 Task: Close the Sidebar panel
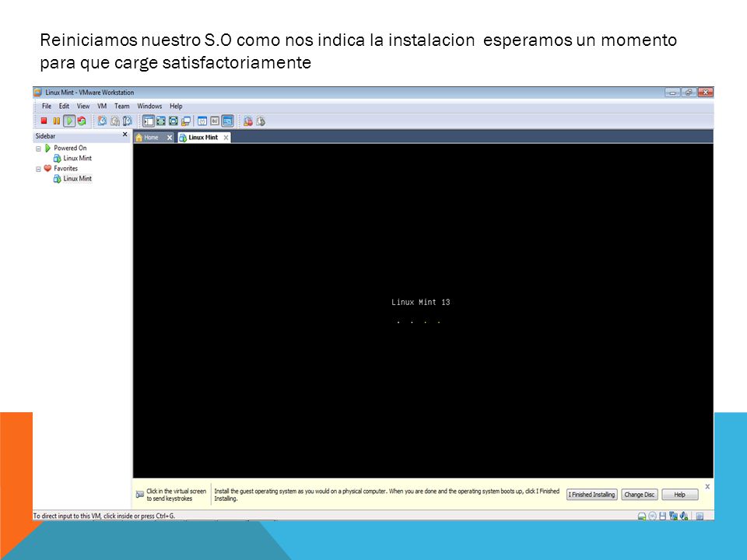124,135
